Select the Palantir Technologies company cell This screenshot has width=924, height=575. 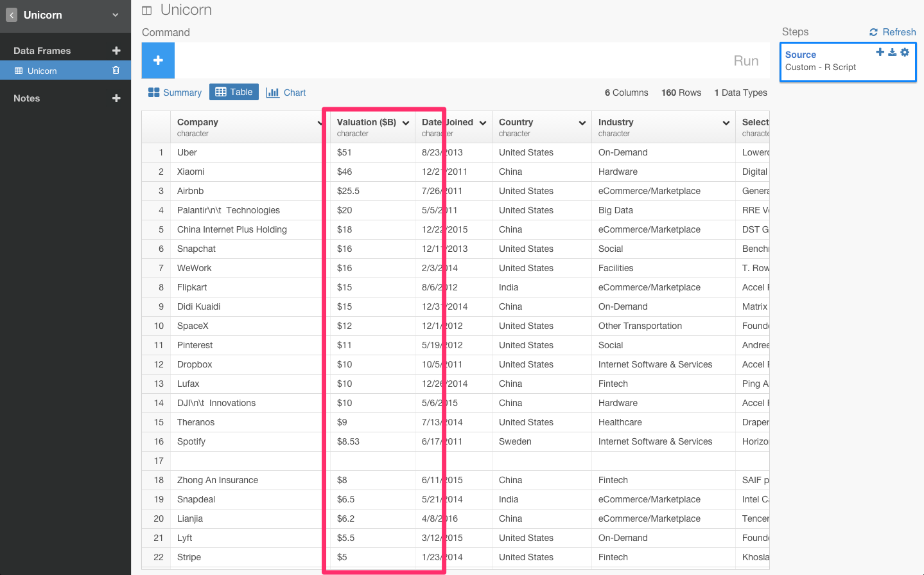tap(250, 210)
